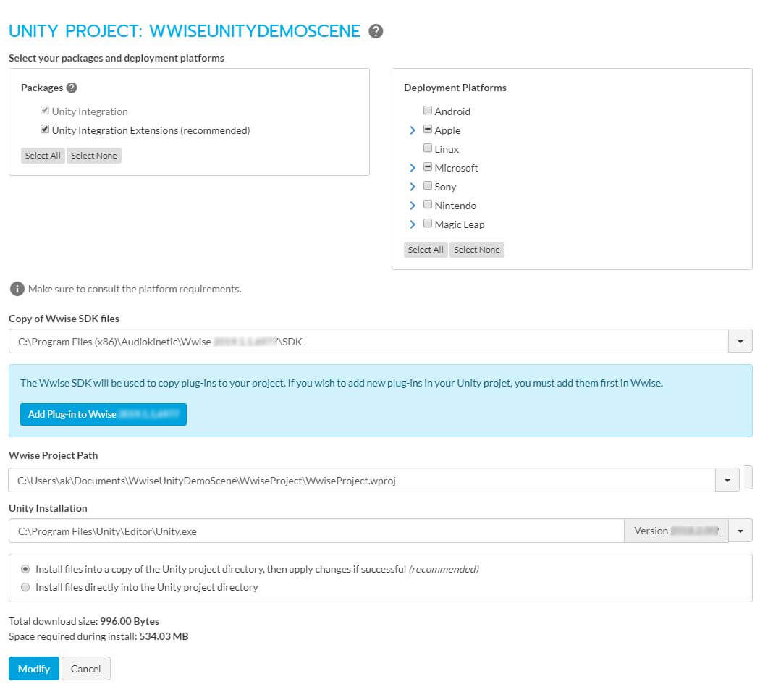This screenshot has width=760, height=700.
Task: Click the Cancel button
Action: coord(86,669)
